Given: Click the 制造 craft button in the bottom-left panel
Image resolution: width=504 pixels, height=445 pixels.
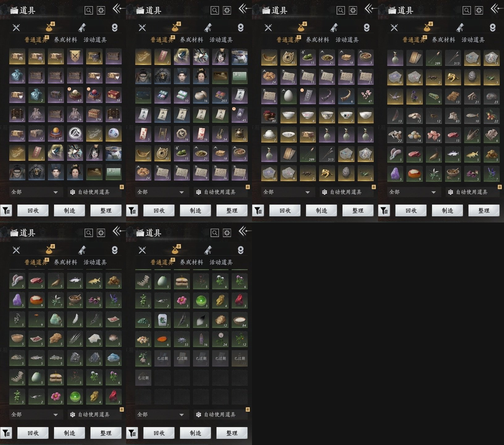Looking at the screenshot, I should point(69,433).
